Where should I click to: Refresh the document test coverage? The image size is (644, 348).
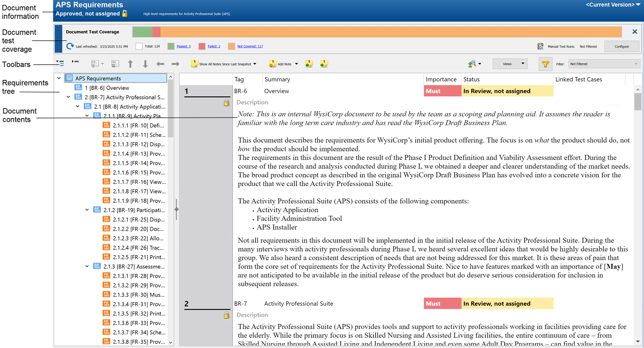coord(70,46)
